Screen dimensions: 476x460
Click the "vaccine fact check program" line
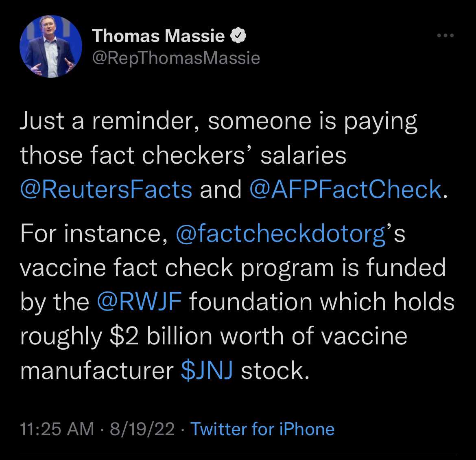click(233, 268)
